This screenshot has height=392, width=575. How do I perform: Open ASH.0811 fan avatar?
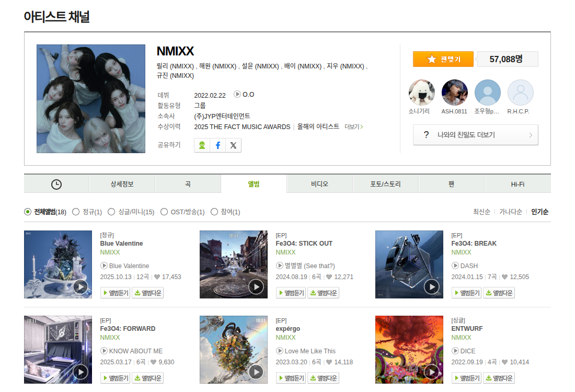pyautogui.click(x=454, y=93)
